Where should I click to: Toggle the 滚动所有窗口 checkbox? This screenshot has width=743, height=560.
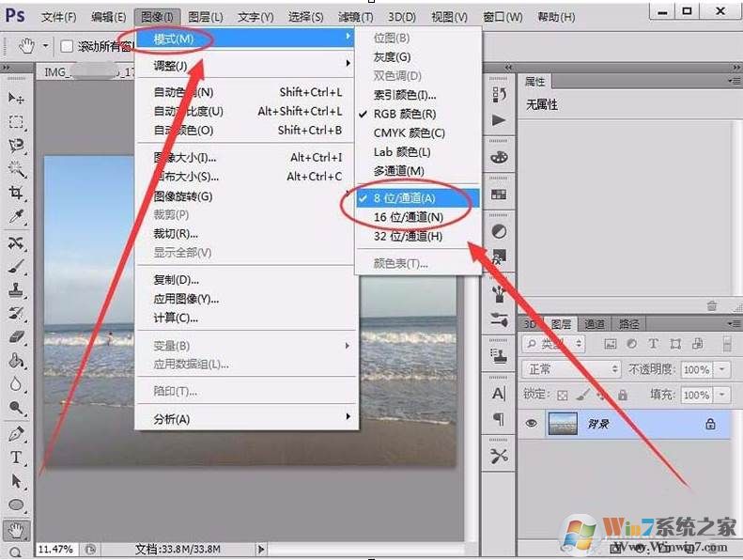[67, 46]
